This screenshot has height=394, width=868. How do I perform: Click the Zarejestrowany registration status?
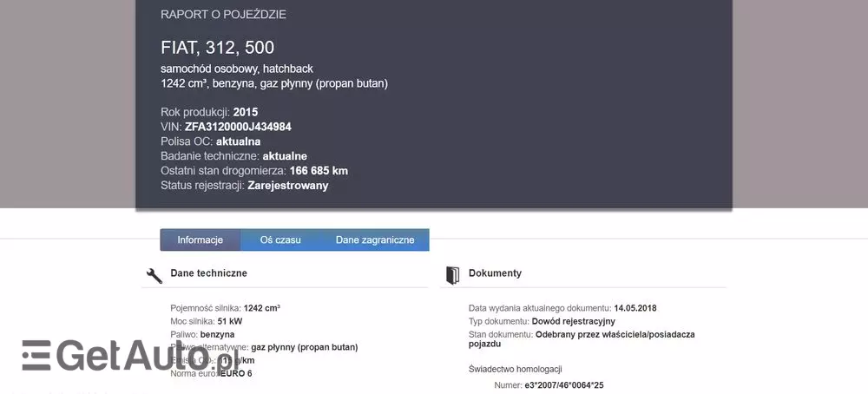288,186
